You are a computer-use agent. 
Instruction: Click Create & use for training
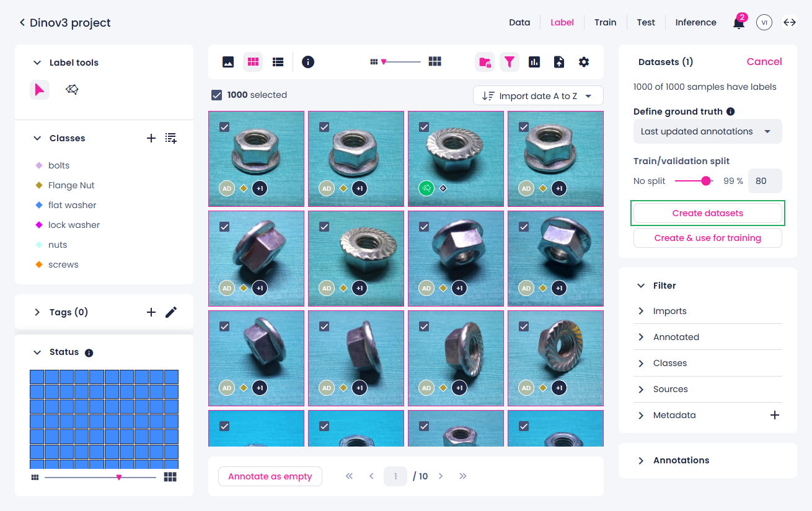click(707, 238)
